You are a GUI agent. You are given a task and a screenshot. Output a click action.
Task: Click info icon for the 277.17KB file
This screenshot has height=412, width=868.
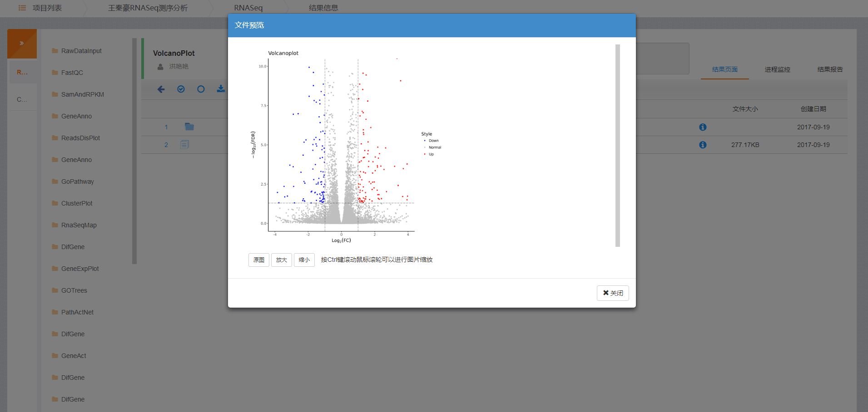[703, 145]
